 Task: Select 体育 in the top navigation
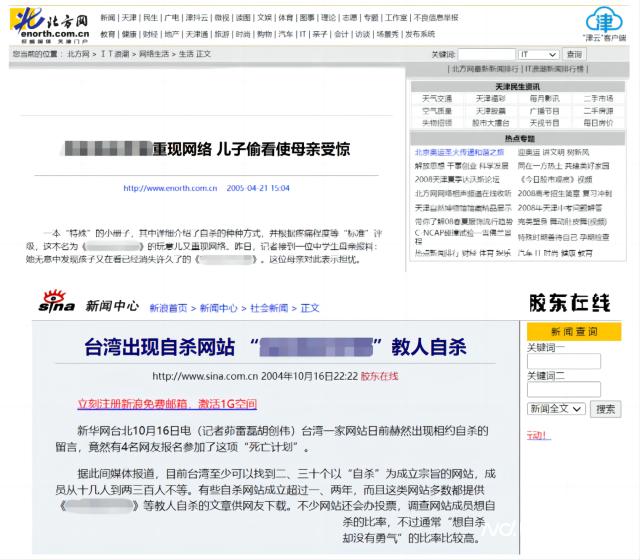point(285,18)
